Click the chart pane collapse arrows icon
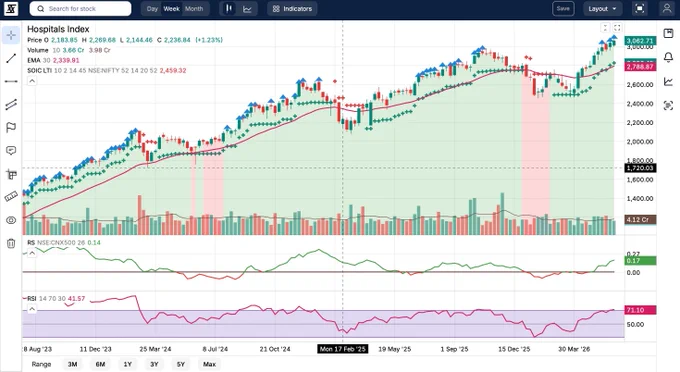Screen dimensions: 680x372 (605, 28)
